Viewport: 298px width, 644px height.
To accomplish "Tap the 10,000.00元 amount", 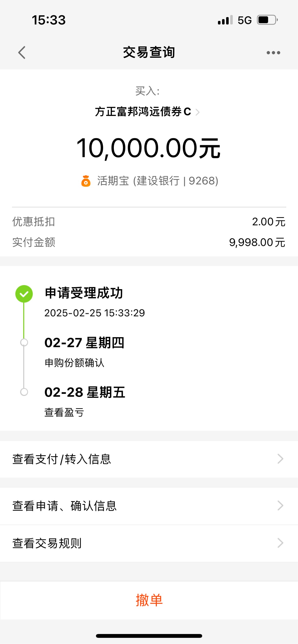I will [148, 148].
